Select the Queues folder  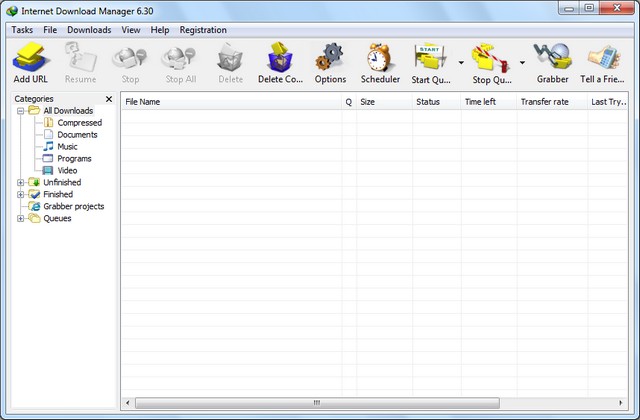[57, 218]
